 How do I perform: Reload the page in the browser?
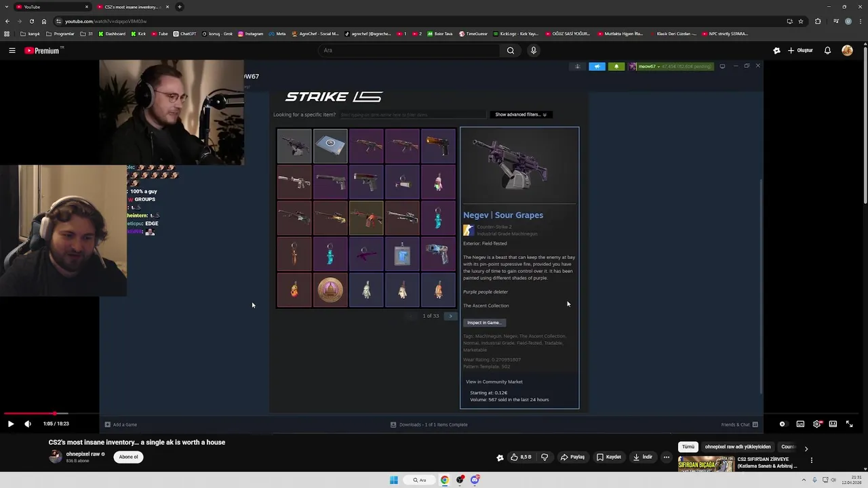[31, 21]
